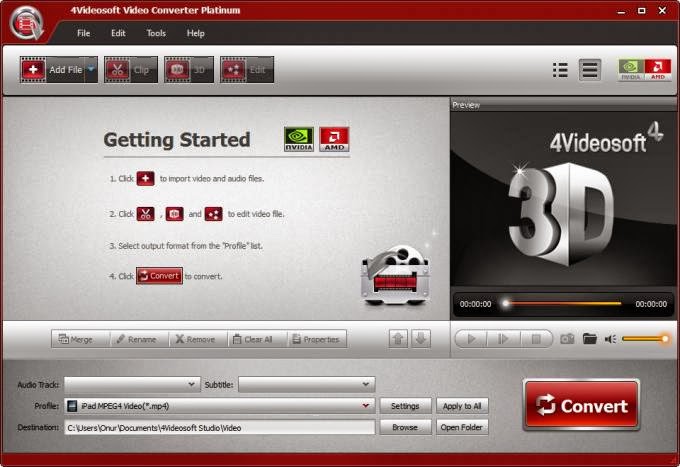Take a snapshot with the camera icon
This screenshot has width=680, height=467.
[567, 339]
